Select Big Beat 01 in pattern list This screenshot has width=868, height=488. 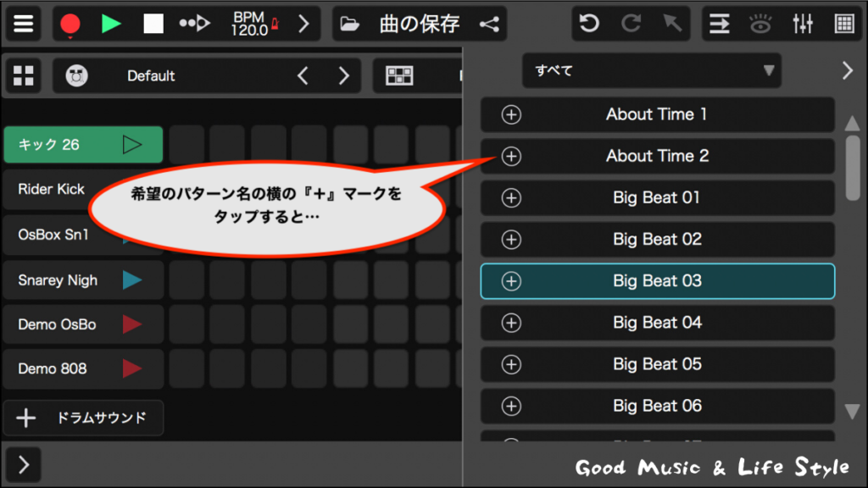click(658, 198)
